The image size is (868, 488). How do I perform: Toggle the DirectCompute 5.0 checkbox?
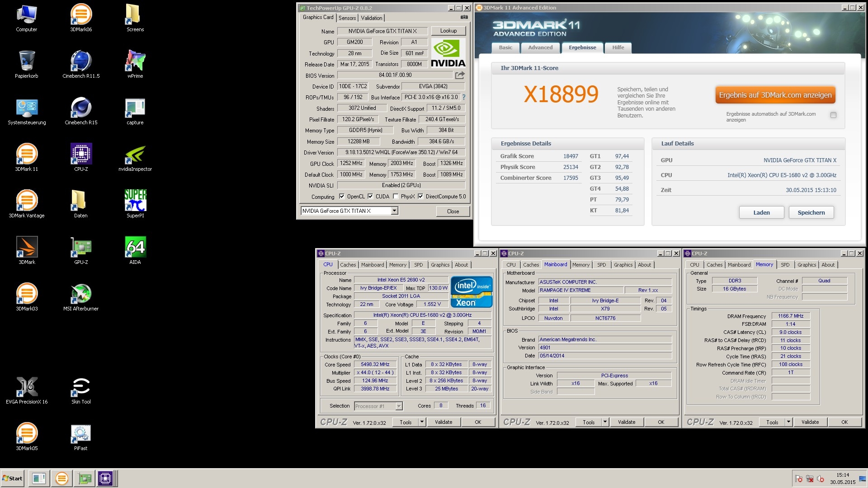tap(420, 197)
